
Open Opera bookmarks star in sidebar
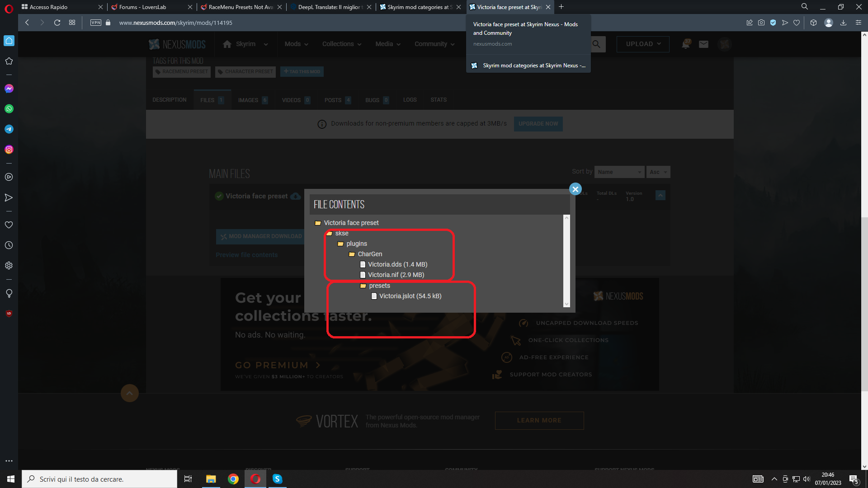tap(9, 61)
